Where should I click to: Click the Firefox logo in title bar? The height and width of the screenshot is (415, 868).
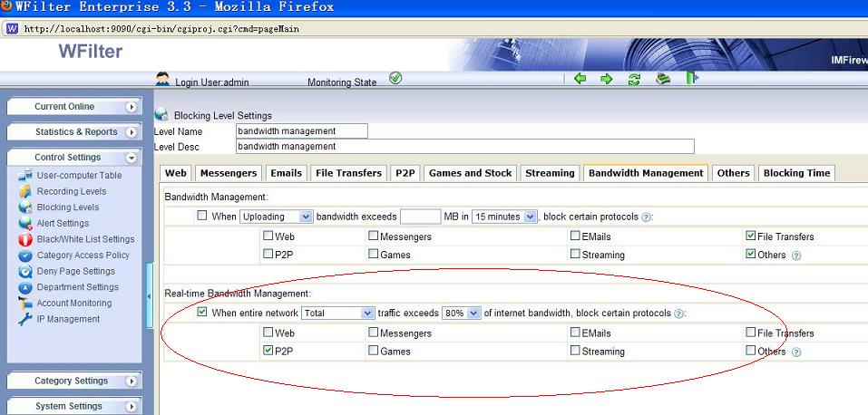pos(6,6)
